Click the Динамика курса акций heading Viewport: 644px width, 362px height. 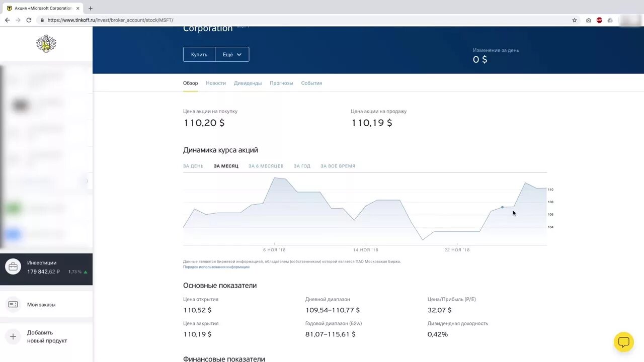point(220,150)
